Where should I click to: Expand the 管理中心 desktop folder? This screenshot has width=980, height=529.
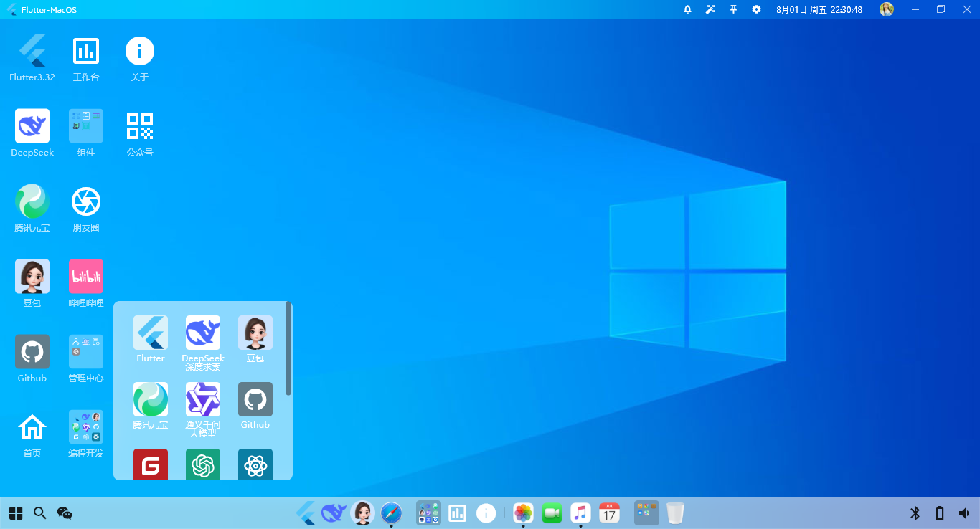[x=86, y=352]
